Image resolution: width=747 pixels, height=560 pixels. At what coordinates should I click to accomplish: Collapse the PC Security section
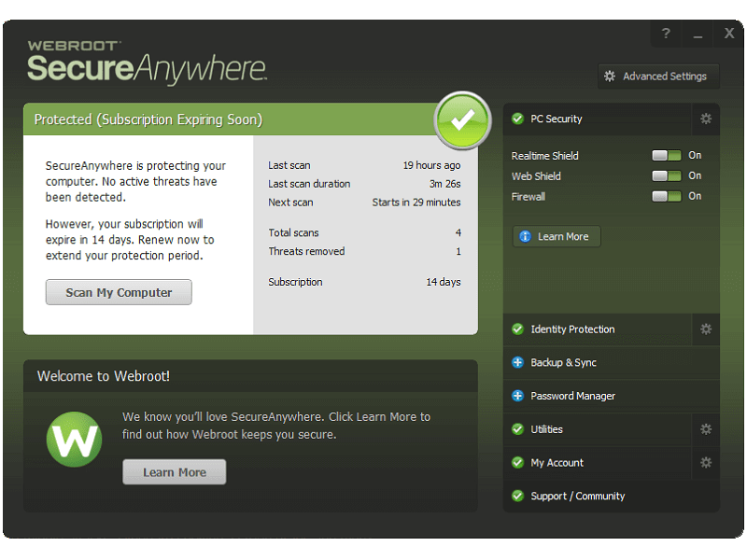(x=598, y=119)
